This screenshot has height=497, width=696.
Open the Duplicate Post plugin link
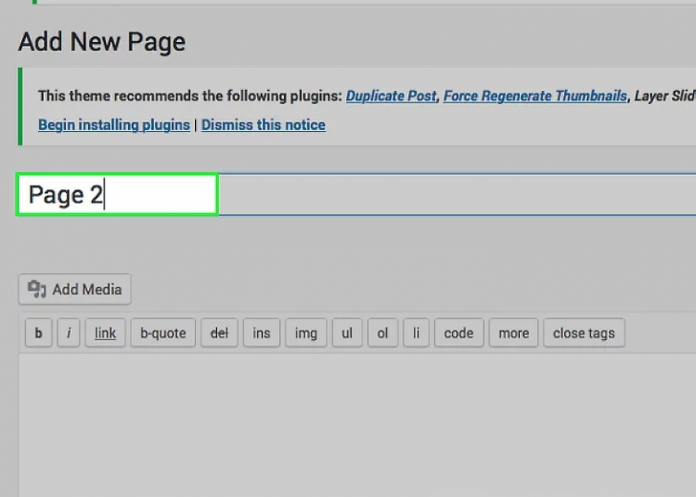click(391, 96)
